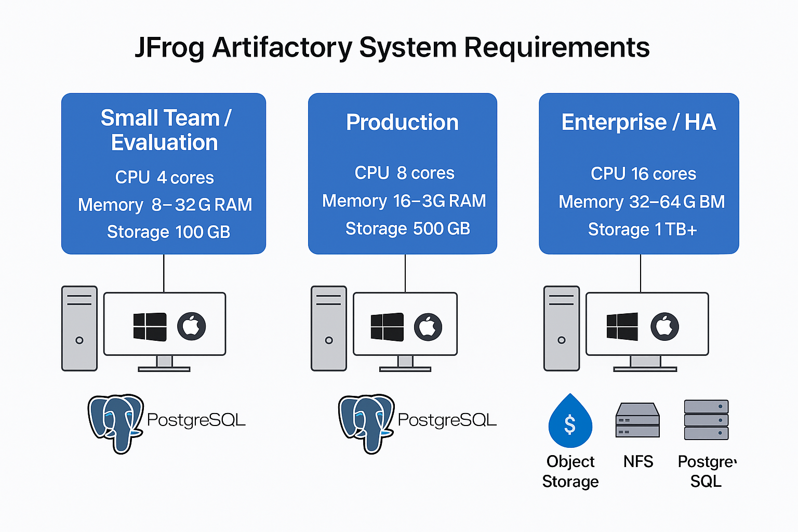Click the Storage 500 GB text
Screen dimensions: 798x532
coord(407,229)
